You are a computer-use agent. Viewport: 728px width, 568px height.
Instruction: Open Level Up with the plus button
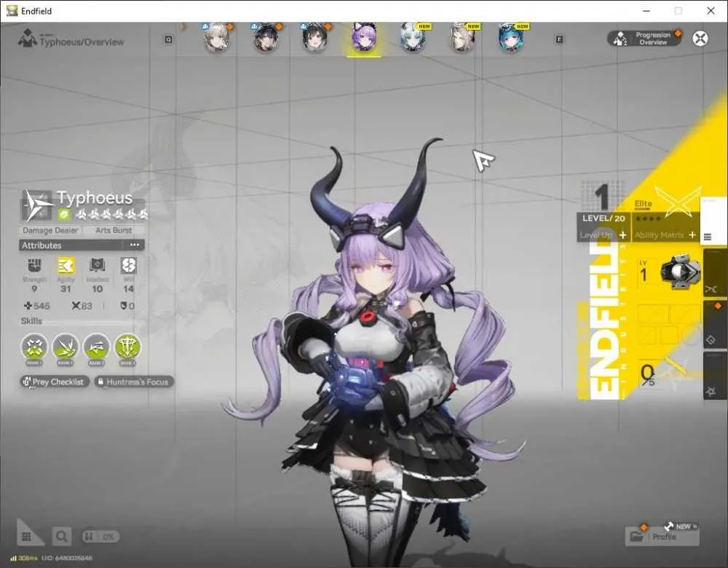pos(622,235)
